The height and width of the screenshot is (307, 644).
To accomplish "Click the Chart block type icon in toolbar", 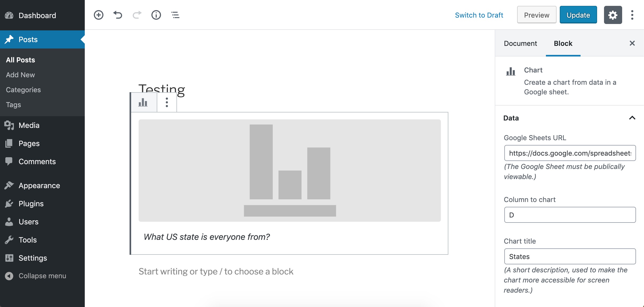I will 143,102.
